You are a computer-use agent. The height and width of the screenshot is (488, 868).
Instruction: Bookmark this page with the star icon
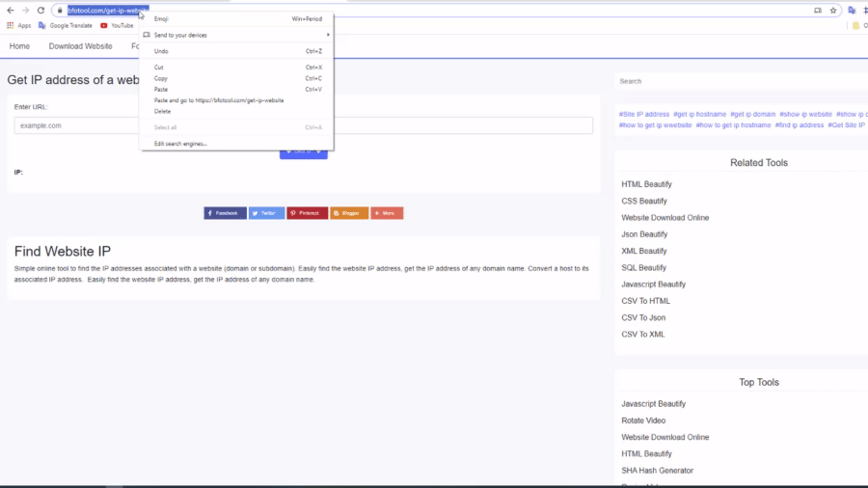[x=833, y=11]
